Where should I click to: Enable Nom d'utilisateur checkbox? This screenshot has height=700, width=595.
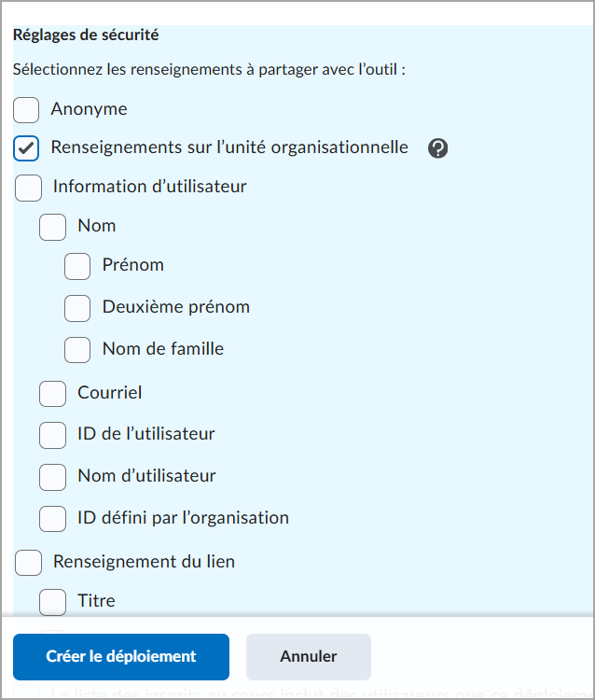click(x=53, y=477)
